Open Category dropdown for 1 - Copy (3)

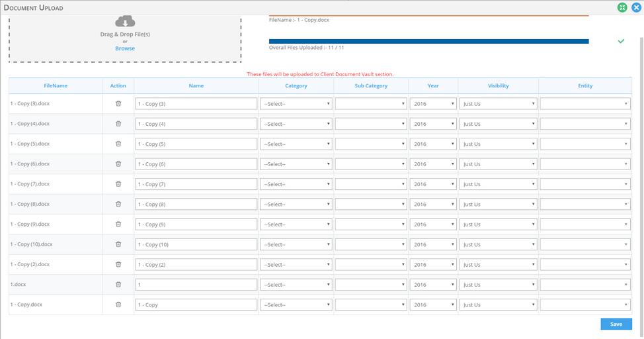[296, 104]
